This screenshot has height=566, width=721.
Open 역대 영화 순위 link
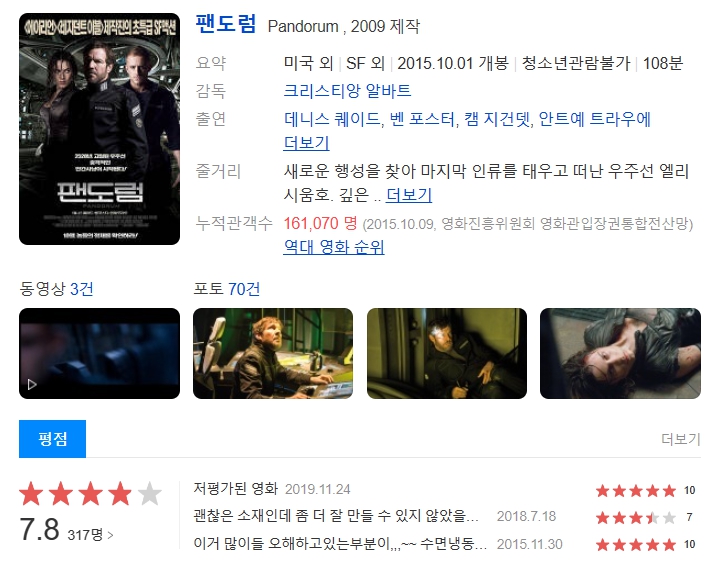[334, 247]
